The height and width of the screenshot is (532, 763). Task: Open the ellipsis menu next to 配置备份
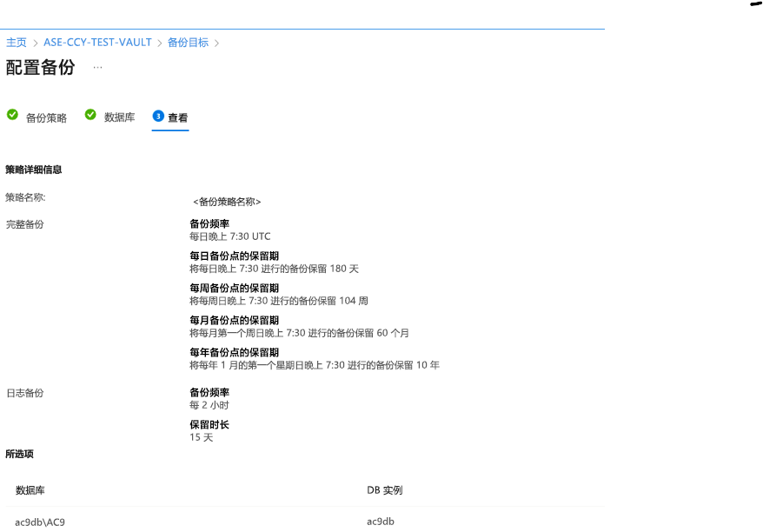[x=98, y=68]
